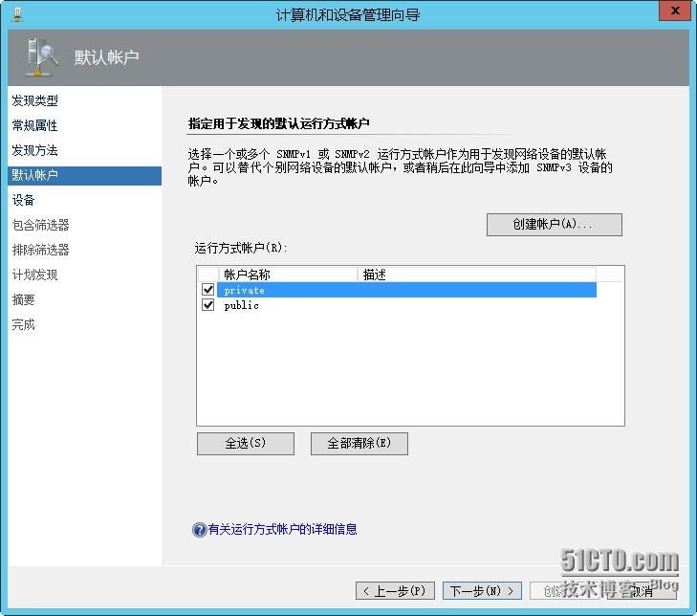Go to 发现方法 wizard step

34,150
